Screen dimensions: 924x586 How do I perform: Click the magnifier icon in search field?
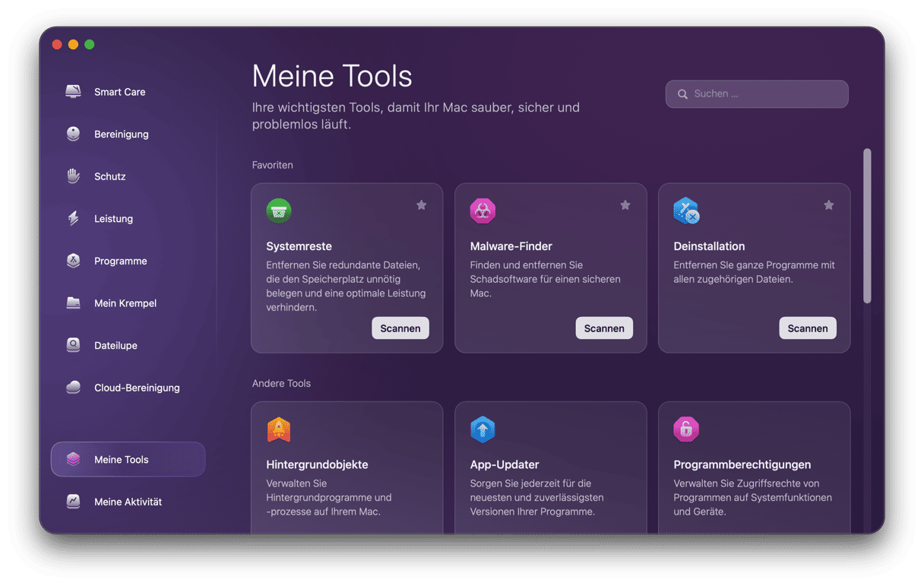pos(682,94)
